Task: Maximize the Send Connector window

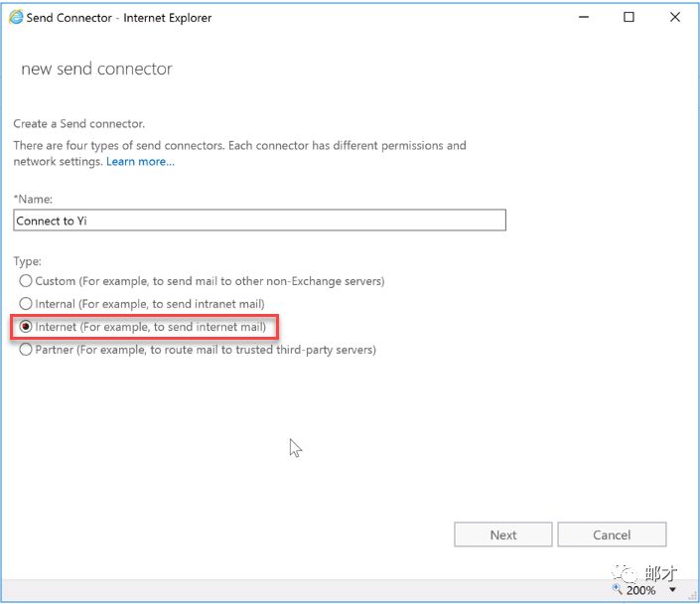Action: coord(629,17)
